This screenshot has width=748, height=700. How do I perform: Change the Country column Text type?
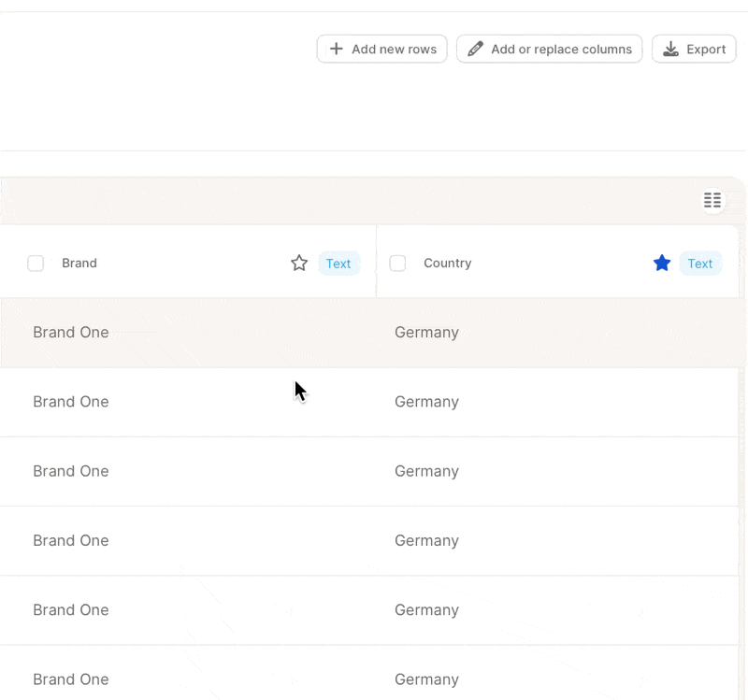point(700,264)
